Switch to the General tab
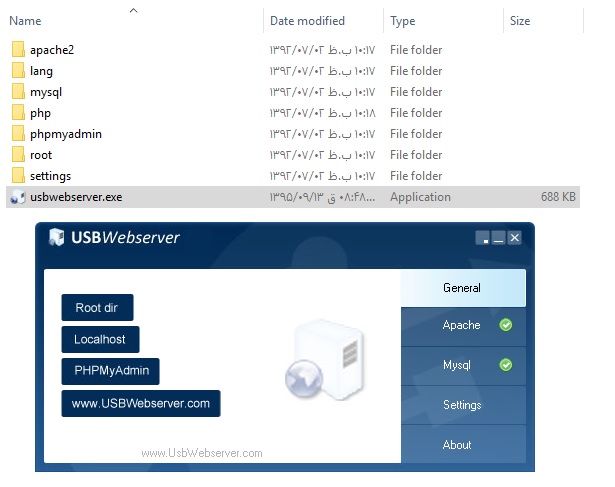The height and width of the screenshot is (487, 615). coord(462,288)
